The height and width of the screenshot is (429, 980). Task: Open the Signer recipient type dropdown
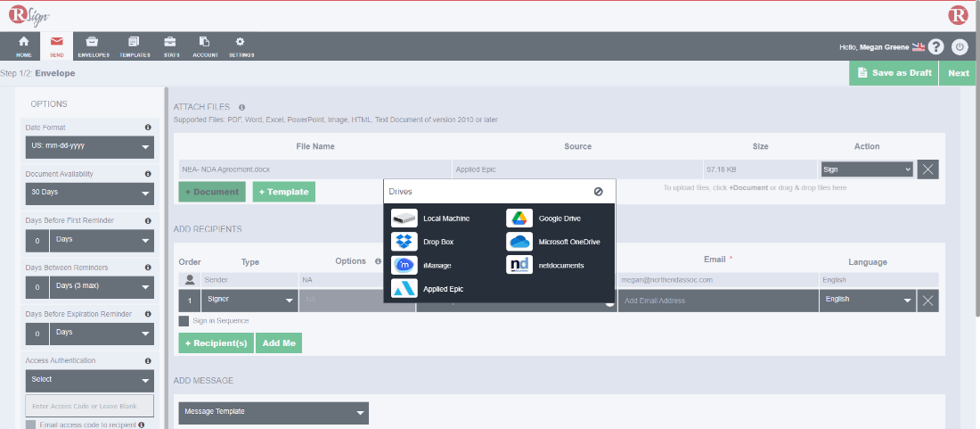click(x=249, y=301)
